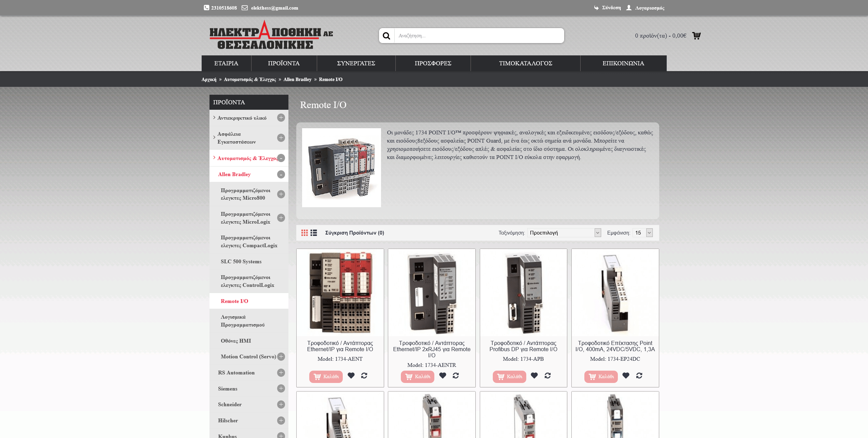Image resolution: width=868 pixels, height=438 pixels.
Task: Open Σύγκριση Προϊόντων (0) comparison link
Action: (x=355, y=233)
